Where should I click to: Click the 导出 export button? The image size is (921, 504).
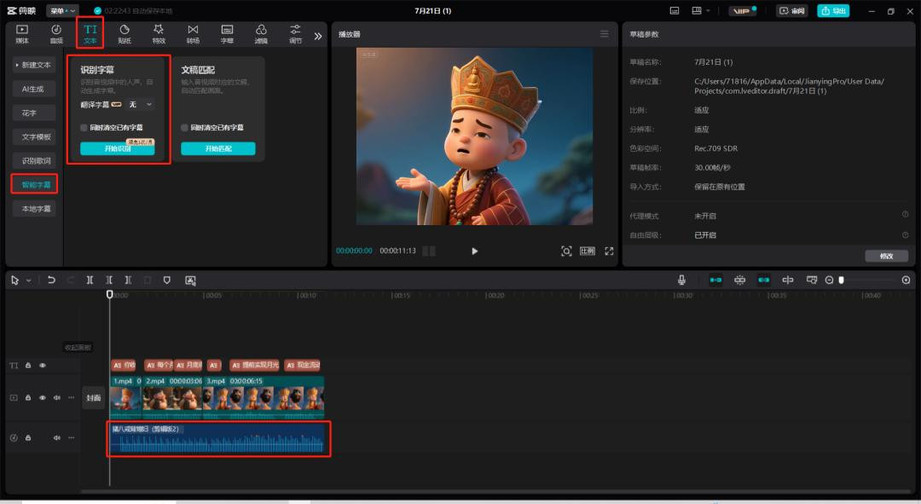(x=833, y=11)
